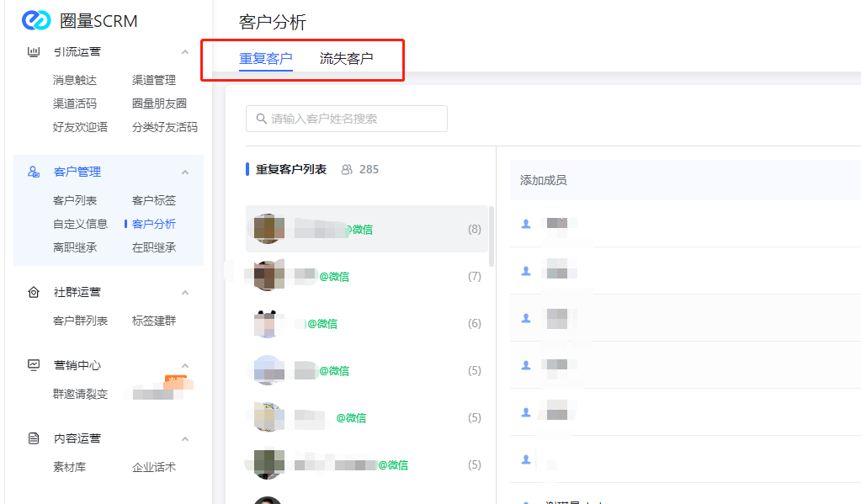Viewport: 861px width, 504px height.
Task: Select the first customer with (8) duplicates
Action: (367, 229)
